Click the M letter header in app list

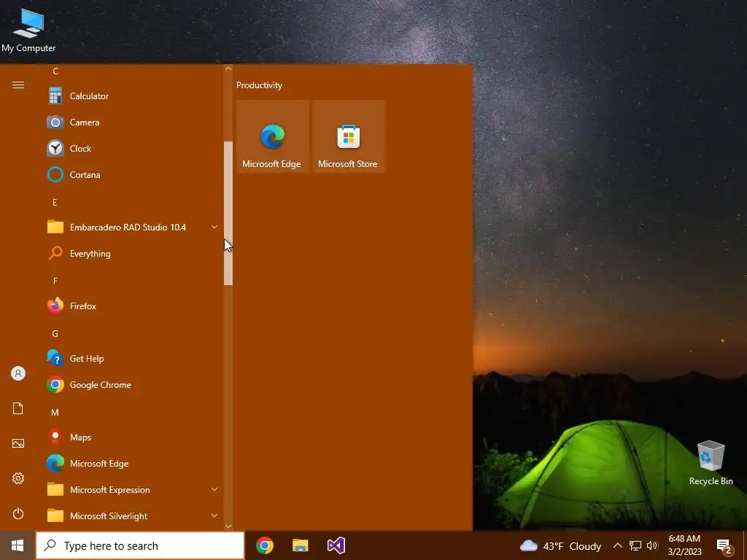click(55, 413)
